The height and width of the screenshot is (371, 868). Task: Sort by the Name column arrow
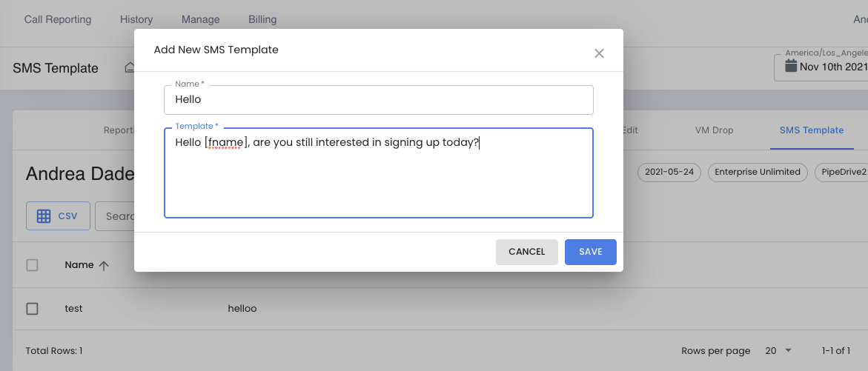click(x=104, y=265)
